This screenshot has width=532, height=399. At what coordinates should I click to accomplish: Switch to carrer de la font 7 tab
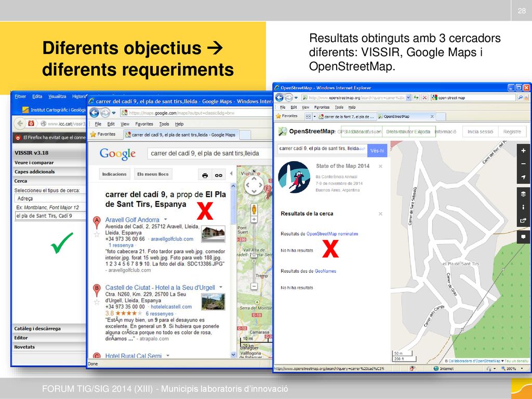347,116
